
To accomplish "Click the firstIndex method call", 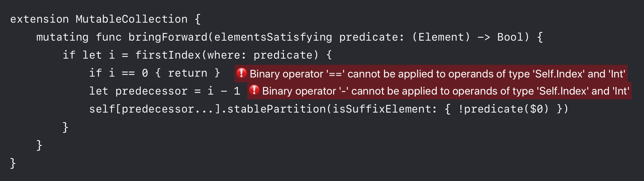I will 168,55.
